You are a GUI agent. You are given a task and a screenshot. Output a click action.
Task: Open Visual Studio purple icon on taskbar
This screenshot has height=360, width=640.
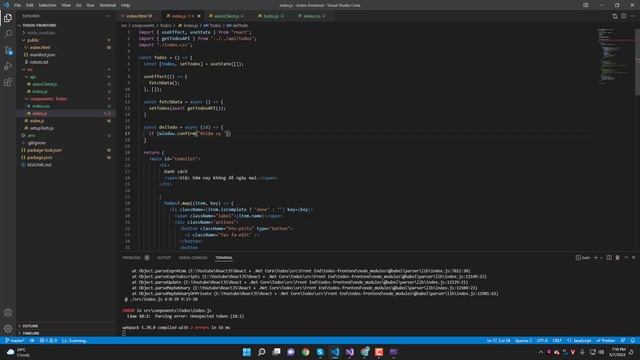point(350,352)
